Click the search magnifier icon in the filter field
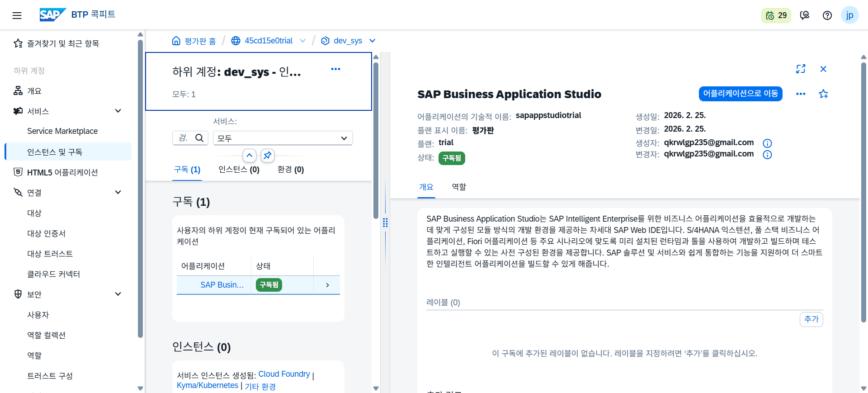 click(x=199, y=138)
